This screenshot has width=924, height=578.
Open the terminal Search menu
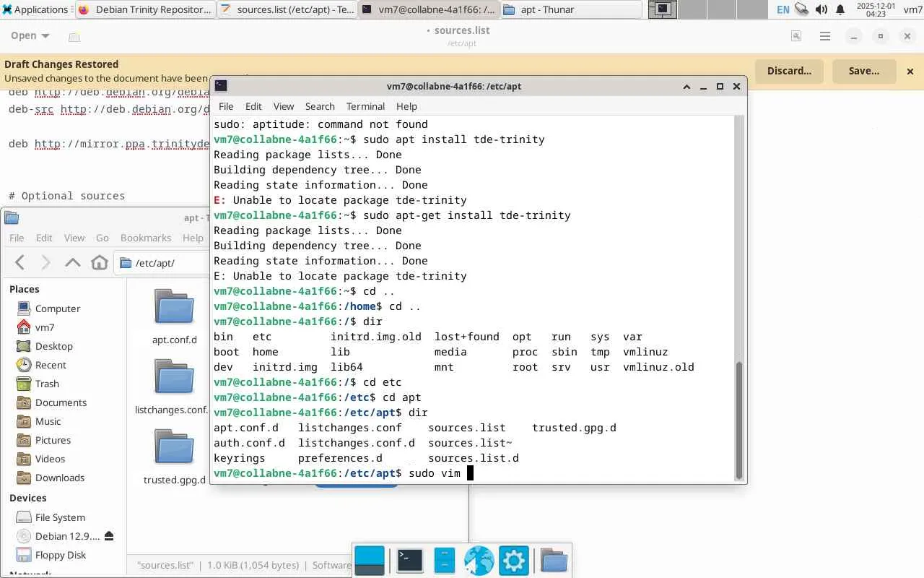point(320,106)
